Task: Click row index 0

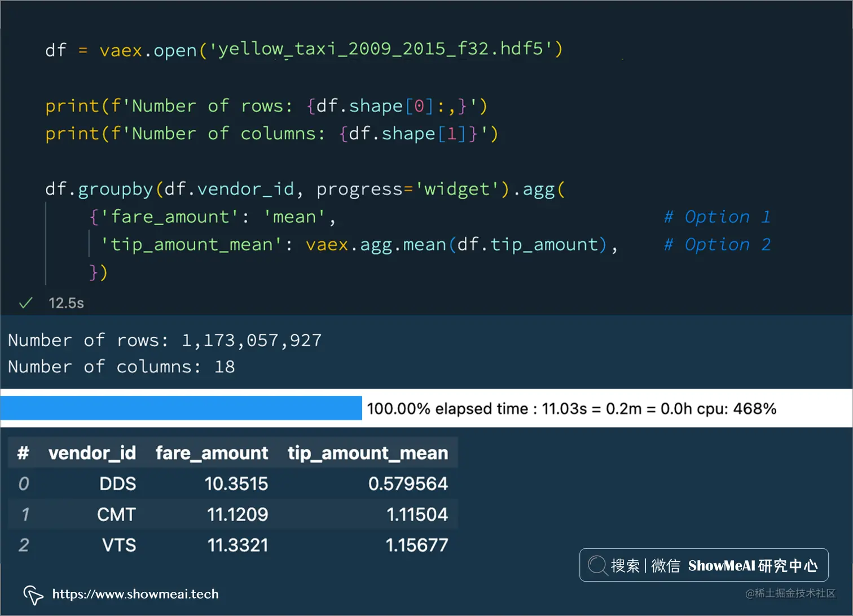Action: click(24, 483)
